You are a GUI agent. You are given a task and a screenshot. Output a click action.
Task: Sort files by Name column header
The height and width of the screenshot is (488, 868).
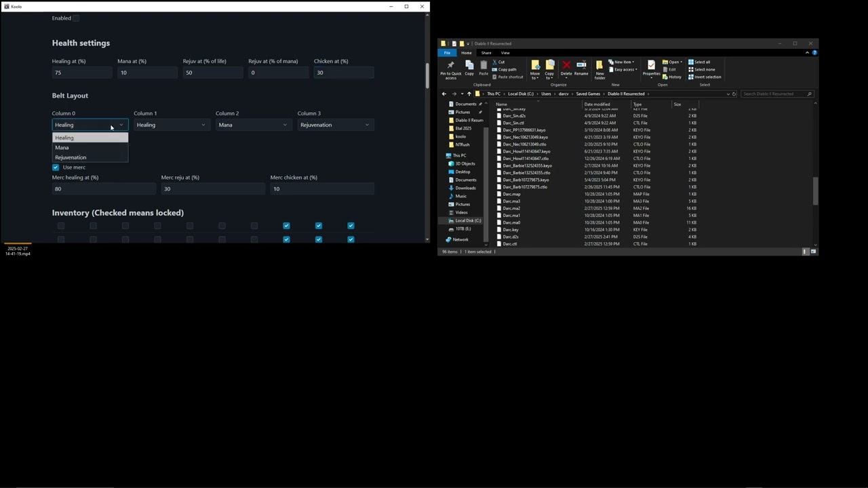click(538, 104)
